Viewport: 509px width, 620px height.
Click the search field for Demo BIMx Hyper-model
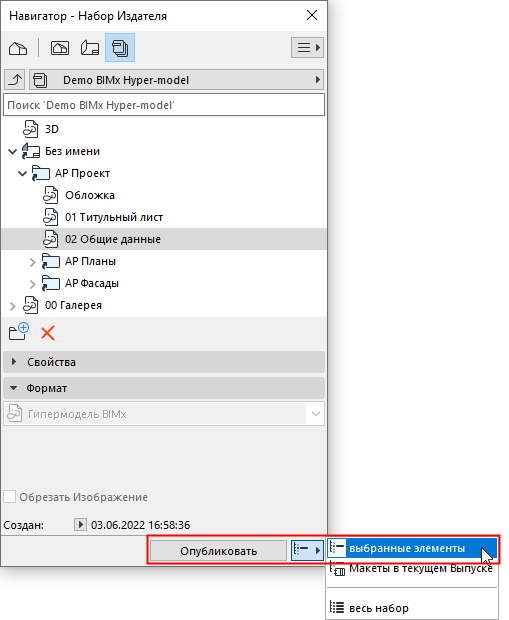164,105
